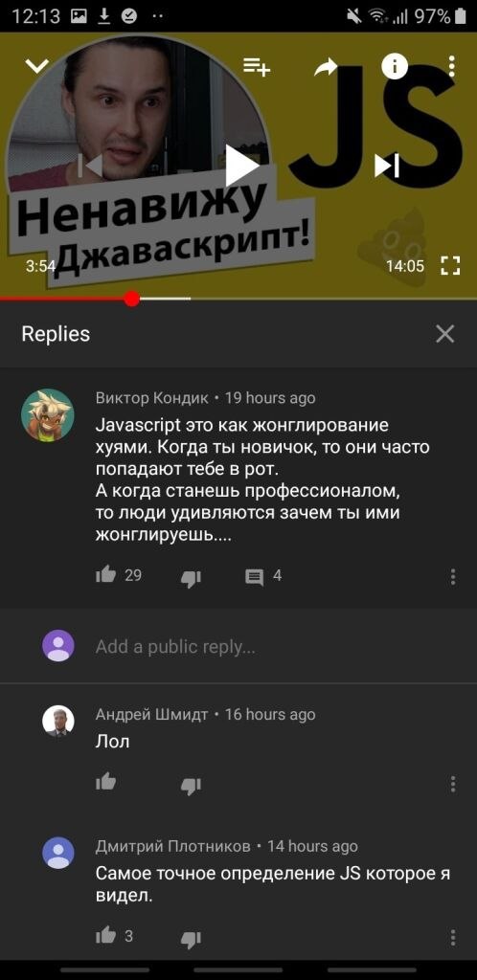Share the video with arrow icon

326,66
